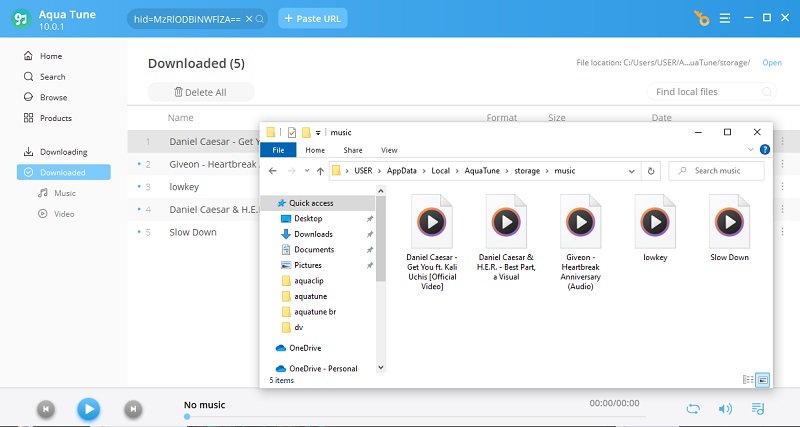Image resolution: width=800 pixels, height=427 pixels.
Task: Open options for Giveon row three-dot menu
Action: tap(782, 164)
